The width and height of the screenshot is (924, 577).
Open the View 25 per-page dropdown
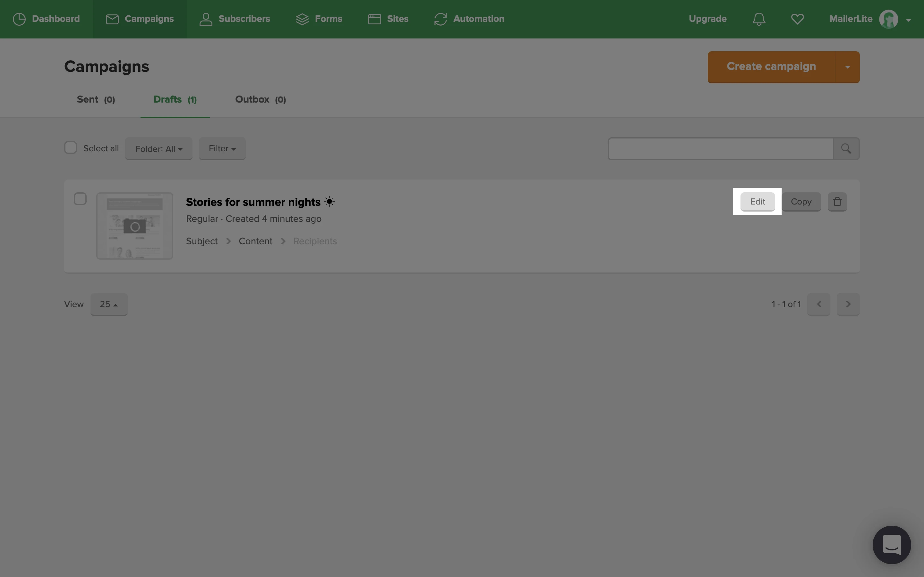pos(109,304)
